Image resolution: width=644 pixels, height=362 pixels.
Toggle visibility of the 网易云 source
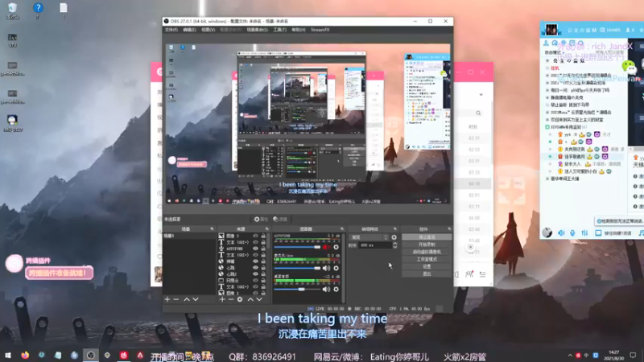[255, 281]
